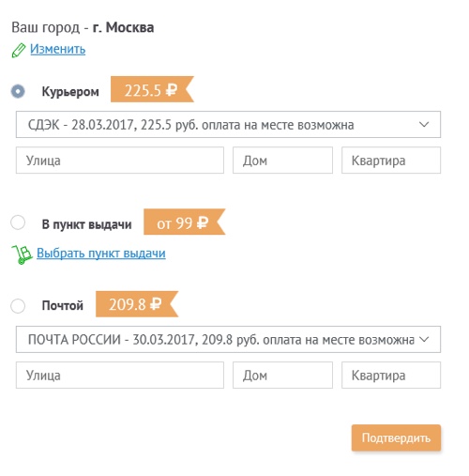This screenshot has width=469, height=476.
Task: Select the Курьером radio button
Action: pos(18,91)
